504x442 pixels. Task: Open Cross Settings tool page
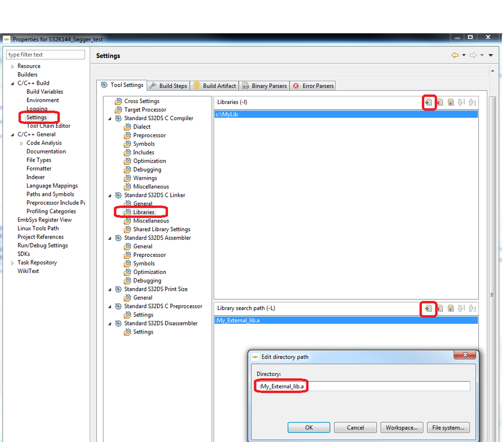pyautogui.click(x=142, y=101)
